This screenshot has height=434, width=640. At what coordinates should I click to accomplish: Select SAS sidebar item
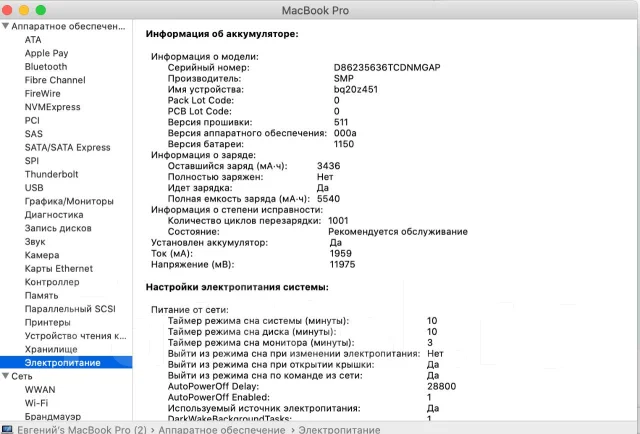point(33,134)
